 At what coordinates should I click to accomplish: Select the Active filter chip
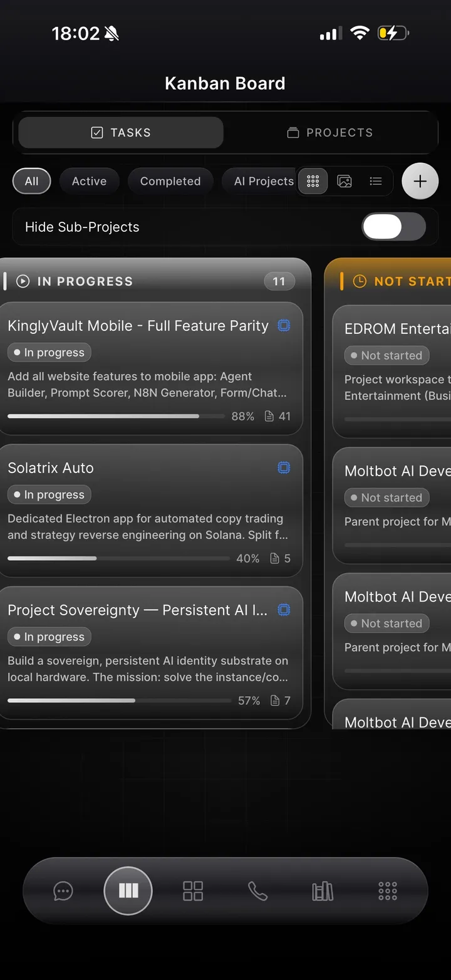tap(89, 181)
